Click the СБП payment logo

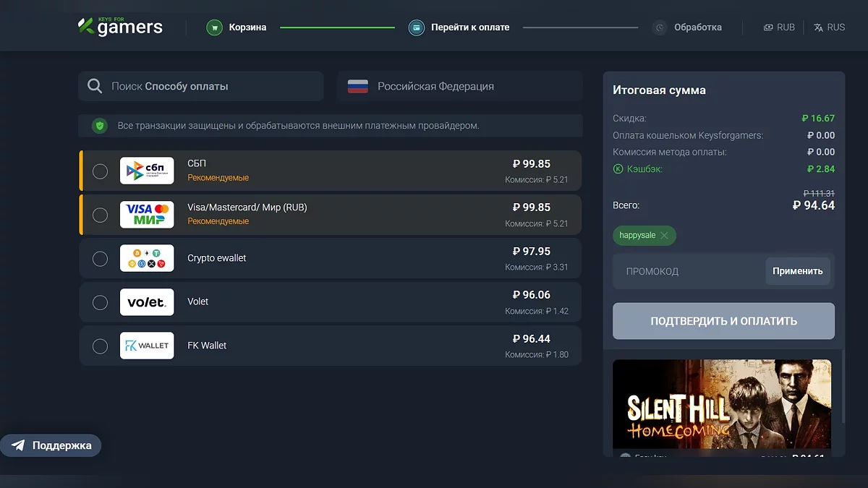[147, 171]
